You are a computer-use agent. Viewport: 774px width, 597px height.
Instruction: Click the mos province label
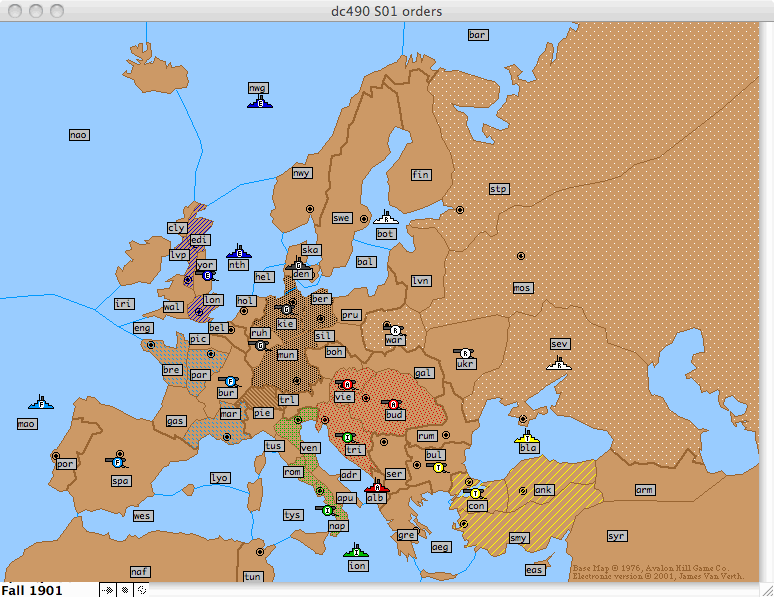[x=522, y=288]
